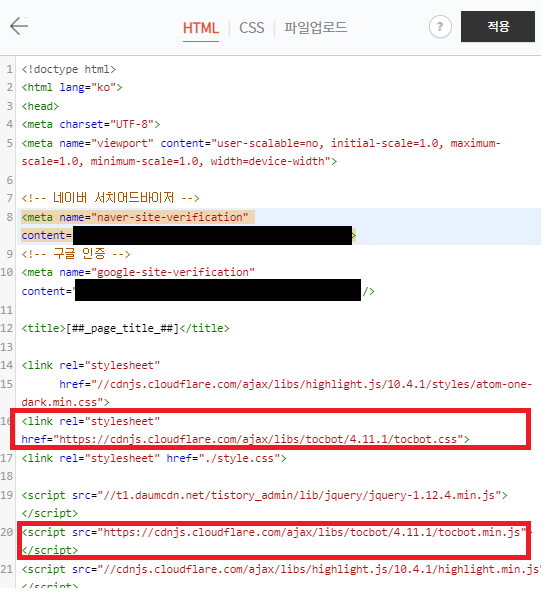
Task: Switch to the HTML tab
Action: point(201,28)
